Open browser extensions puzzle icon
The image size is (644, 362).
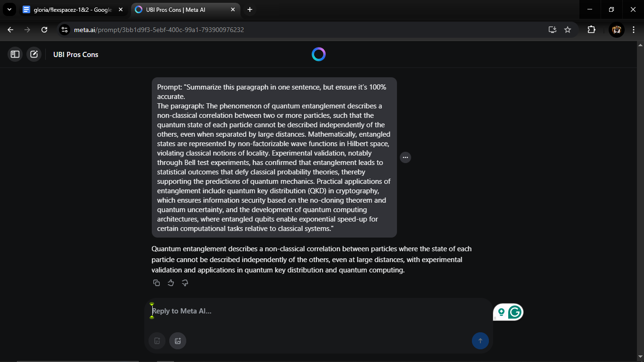(x=591, y=30)
